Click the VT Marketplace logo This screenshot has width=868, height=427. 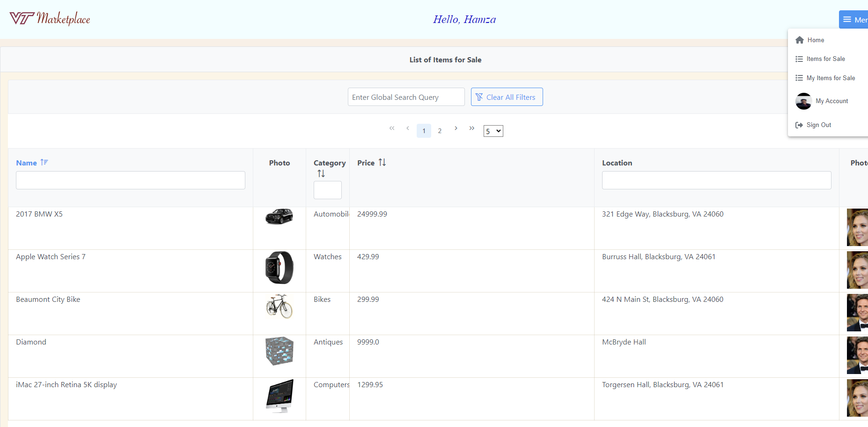(50, 19)
